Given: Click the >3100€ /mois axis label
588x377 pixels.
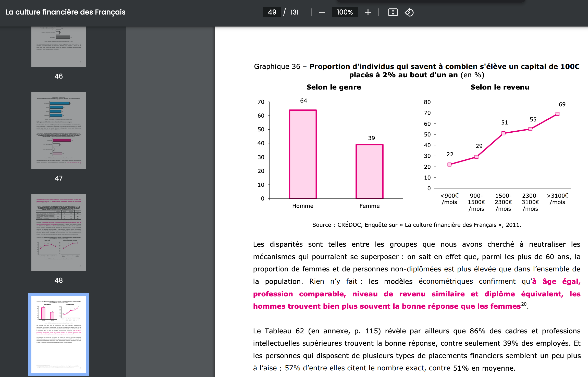Looking at the screenshot, I should [557, 199].
